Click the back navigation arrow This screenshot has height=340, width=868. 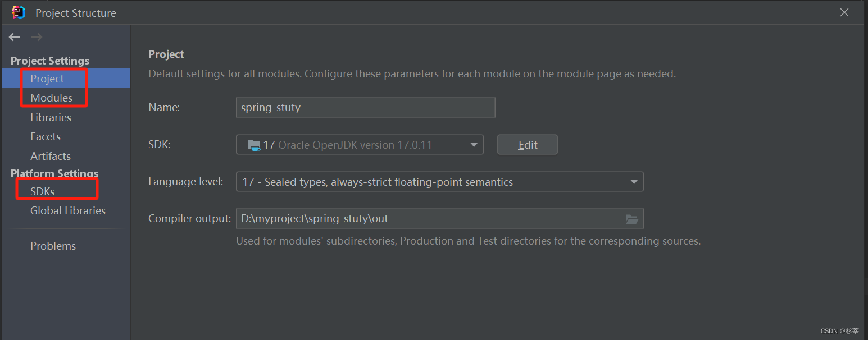(15, 37)
